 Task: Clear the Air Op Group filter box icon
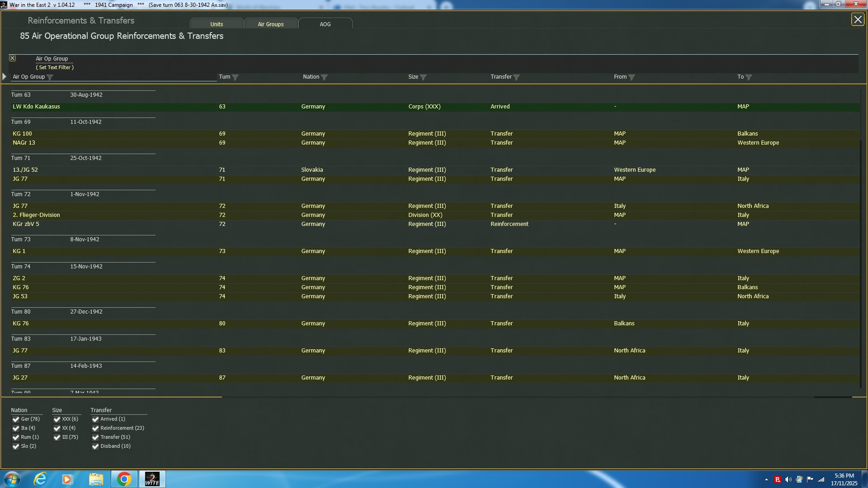click(13, 58)
